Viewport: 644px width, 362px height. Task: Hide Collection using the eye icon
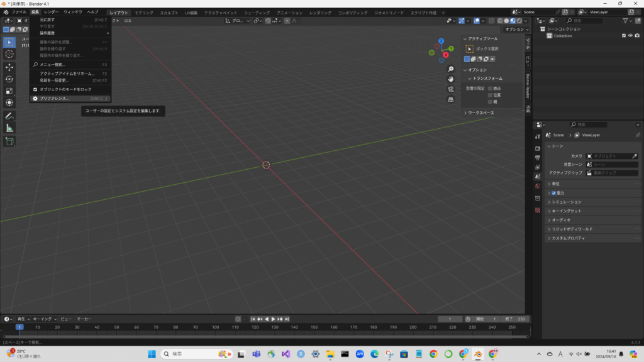pyautogui.click(x=630, y=36)
